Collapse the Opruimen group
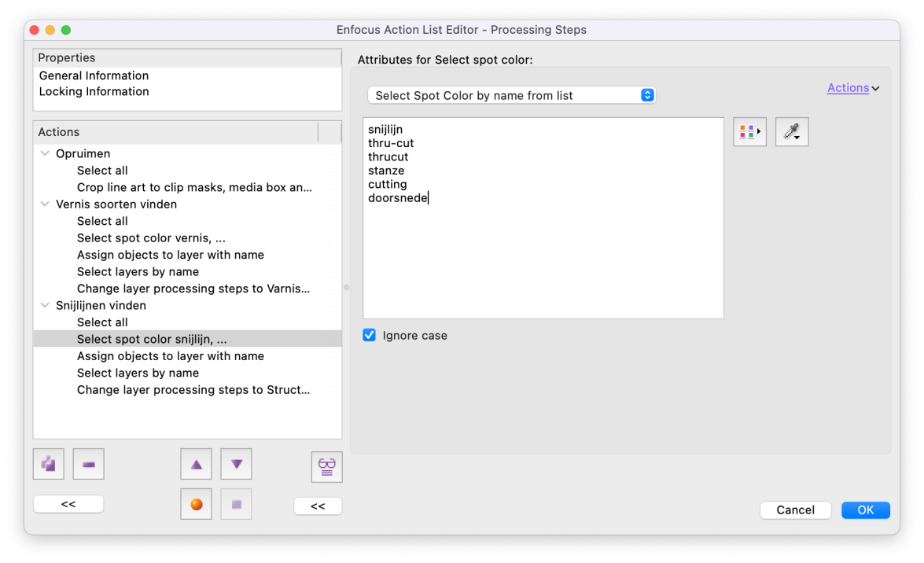 pos(45,153)
